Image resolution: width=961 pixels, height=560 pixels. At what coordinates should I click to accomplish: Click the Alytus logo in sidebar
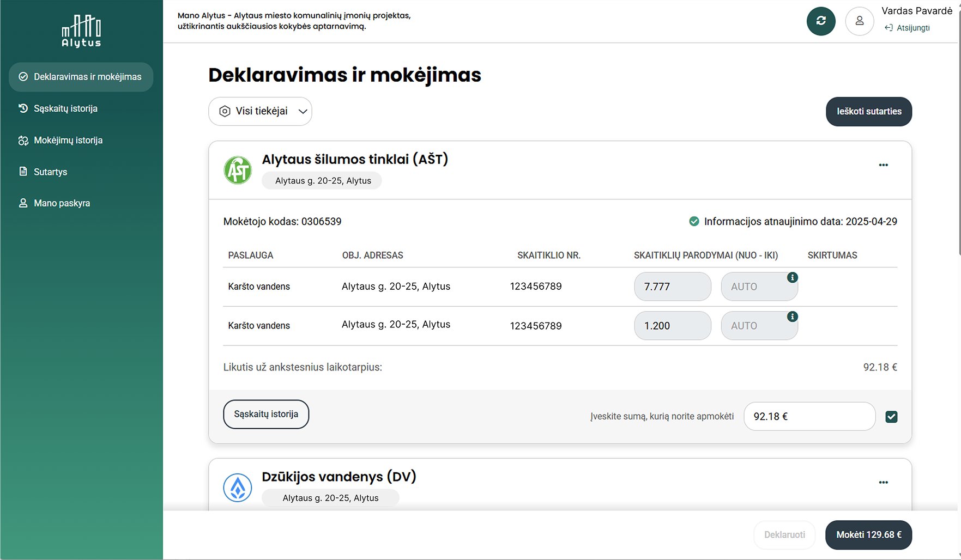pos(81,31)
